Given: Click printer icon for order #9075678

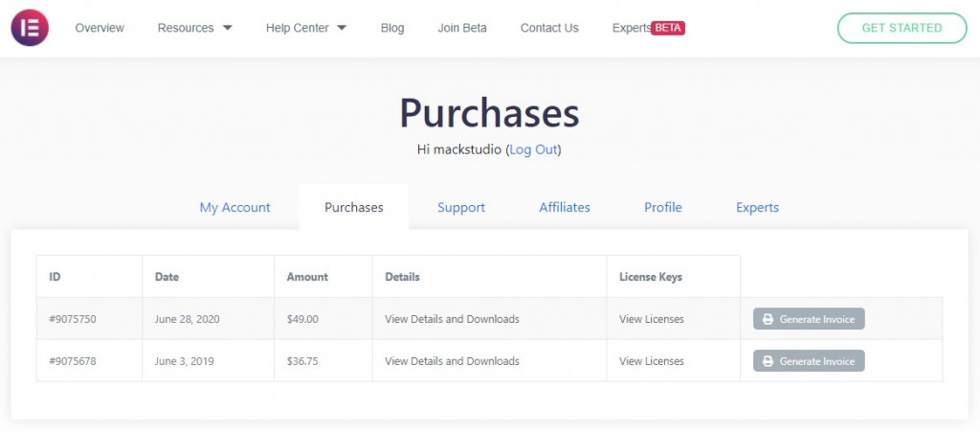Looking at the screenshot, I should tap(768, 361).
